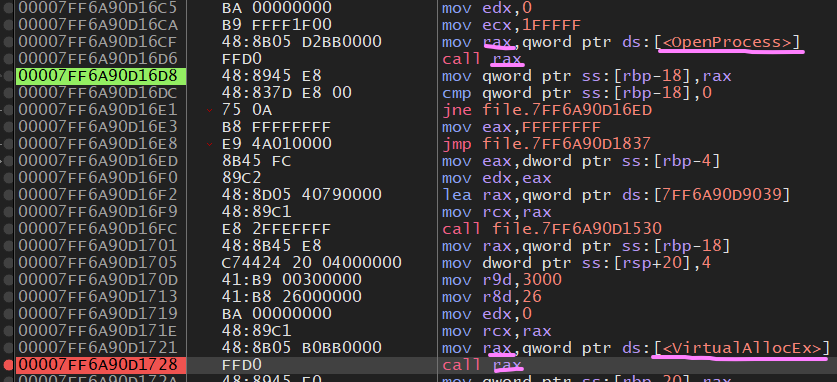Select address 00007FF6A90D1719
Image resolution: width=837 pixels, height=382 pixels.
point(98,314)
